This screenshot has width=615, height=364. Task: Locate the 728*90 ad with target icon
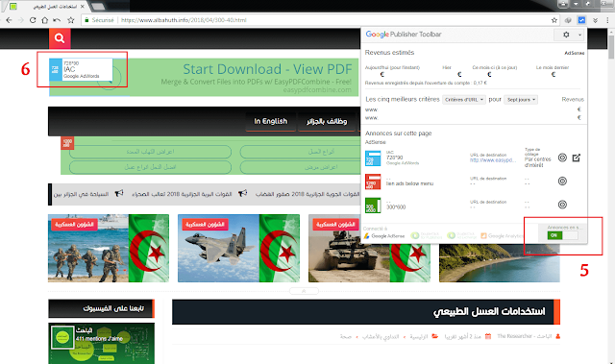[x=562, y=158]
